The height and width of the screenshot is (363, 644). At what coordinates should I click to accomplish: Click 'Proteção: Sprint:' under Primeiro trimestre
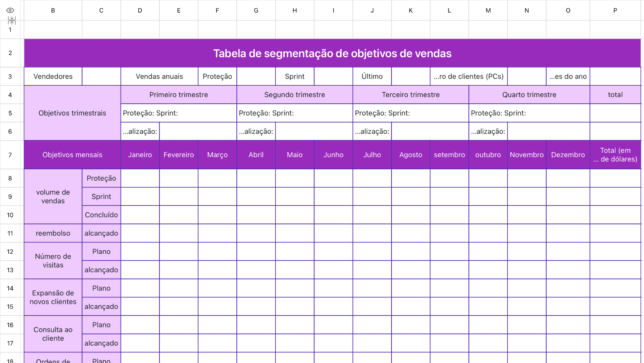click(x=179, y=113)
